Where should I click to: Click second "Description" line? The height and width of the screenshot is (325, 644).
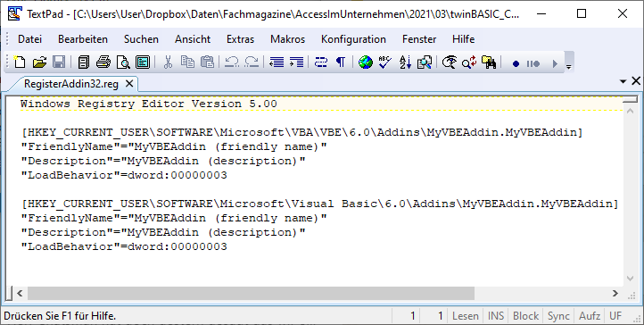(x=163, y=232)
